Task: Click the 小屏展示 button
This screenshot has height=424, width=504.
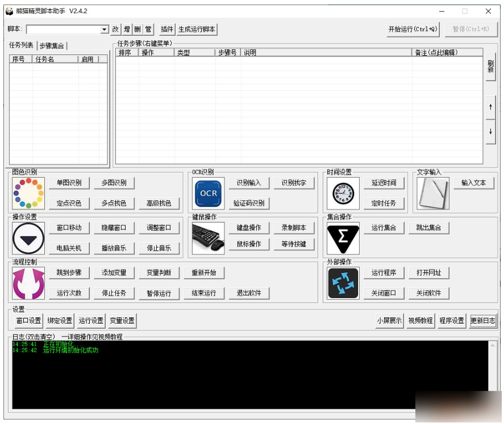Action: pos(389,321)
